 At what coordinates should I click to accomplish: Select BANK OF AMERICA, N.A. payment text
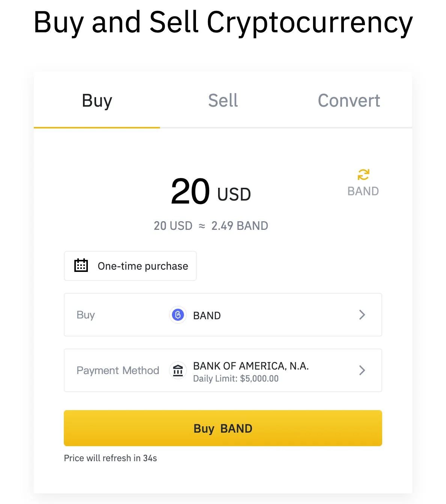click(x=251, y=366)
